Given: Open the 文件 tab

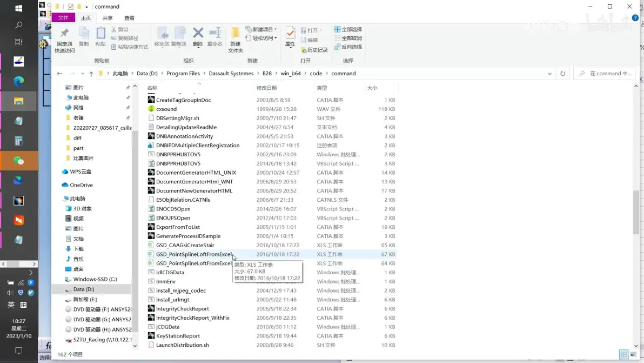Looking at the screenshot, I should 63,18.
